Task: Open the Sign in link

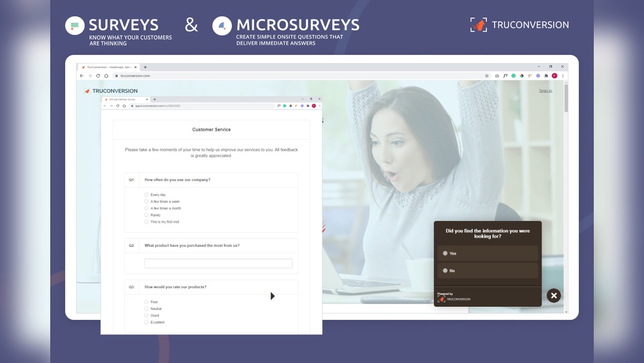Action: 545,91
